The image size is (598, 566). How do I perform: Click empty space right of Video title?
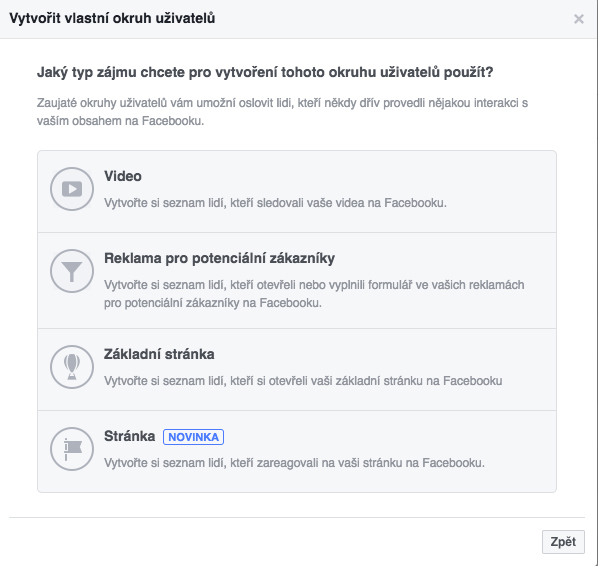(x=343, y=176)
